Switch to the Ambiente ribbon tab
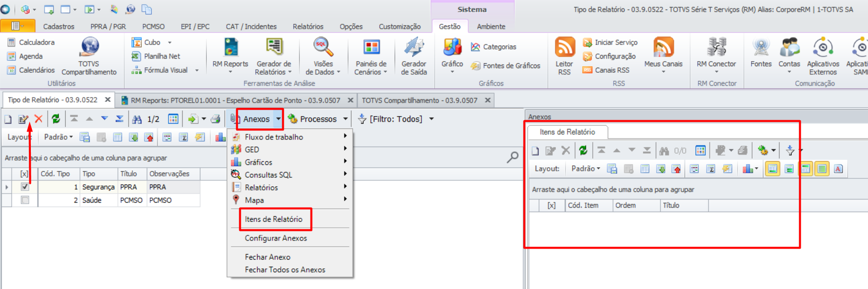The height and width of the screenshot is (289, 868). pyautogui.click(x=491, y=26)
